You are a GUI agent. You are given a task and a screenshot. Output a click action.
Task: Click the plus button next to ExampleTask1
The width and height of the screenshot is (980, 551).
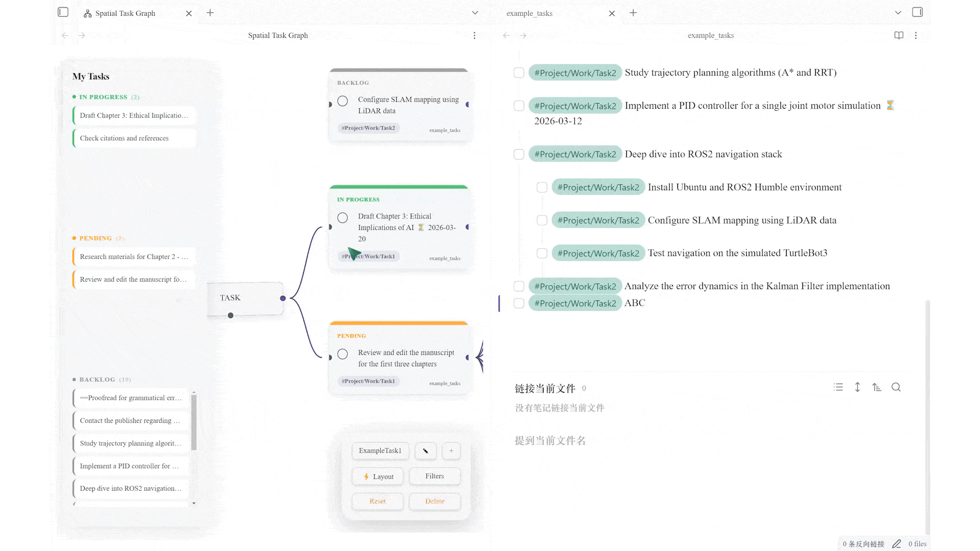(451, 450)
